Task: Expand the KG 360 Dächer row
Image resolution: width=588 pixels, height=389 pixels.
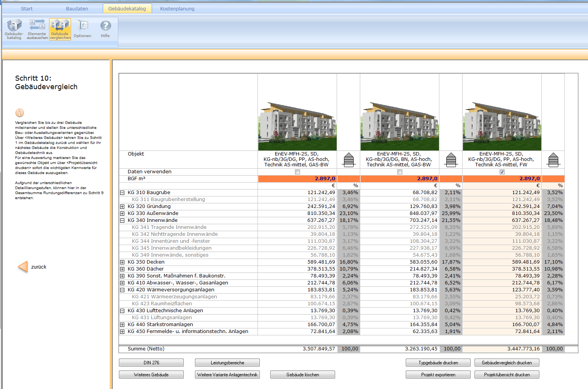Action: 122,269
